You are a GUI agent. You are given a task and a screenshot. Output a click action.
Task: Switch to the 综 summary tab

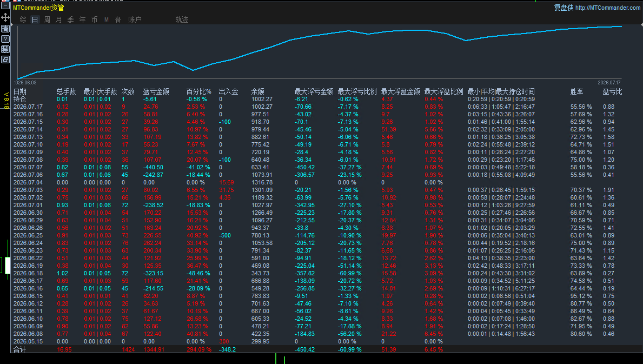(23, 19)
